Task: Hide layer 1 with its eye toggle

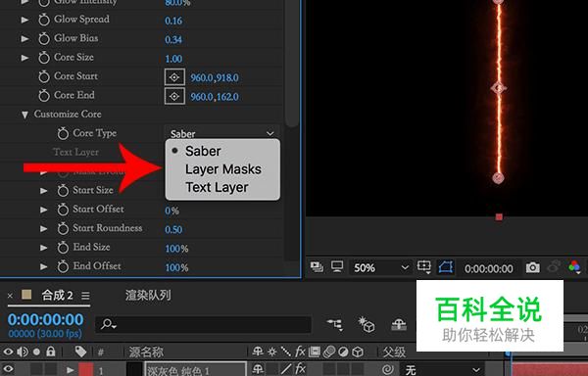Action: [x=8, y=369]
